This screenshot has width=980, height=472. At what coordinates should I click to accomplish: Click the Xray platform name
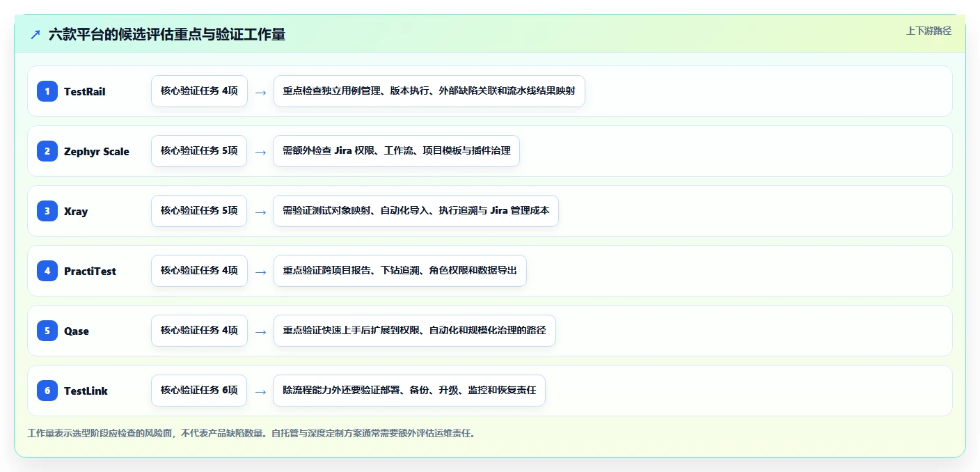(x=76, y=211)
